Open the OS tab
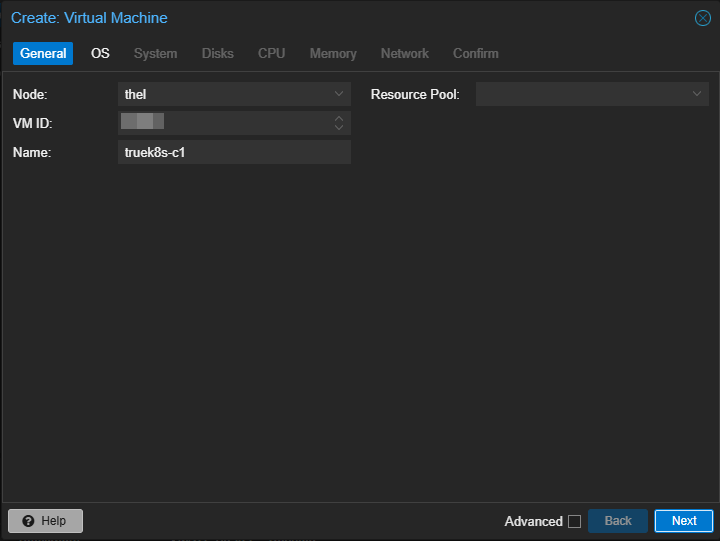This screenshot has width=720, height=541. 100,54
